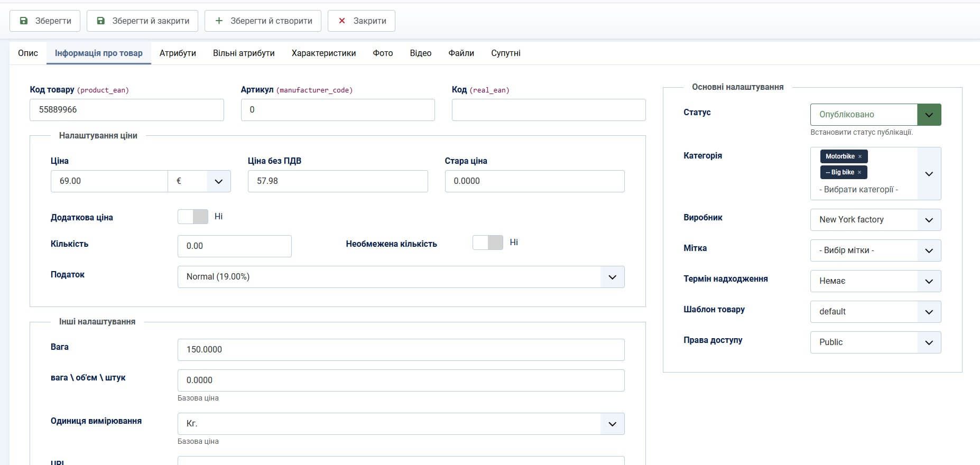Viewport: 980px width, 465px height.
Task: Click the red X Закрити icon
Action: [x=341, y=21]
